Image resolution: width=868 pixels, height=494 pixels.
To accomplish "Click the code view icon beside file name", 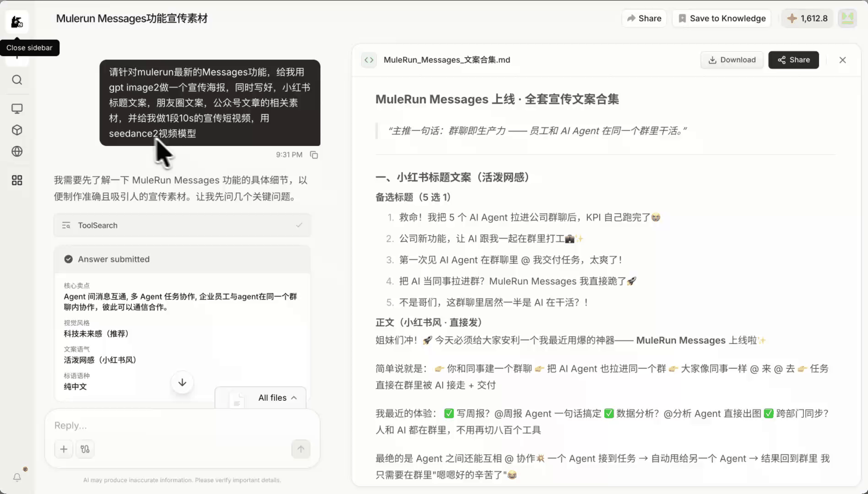I will (x=369, y=60).
